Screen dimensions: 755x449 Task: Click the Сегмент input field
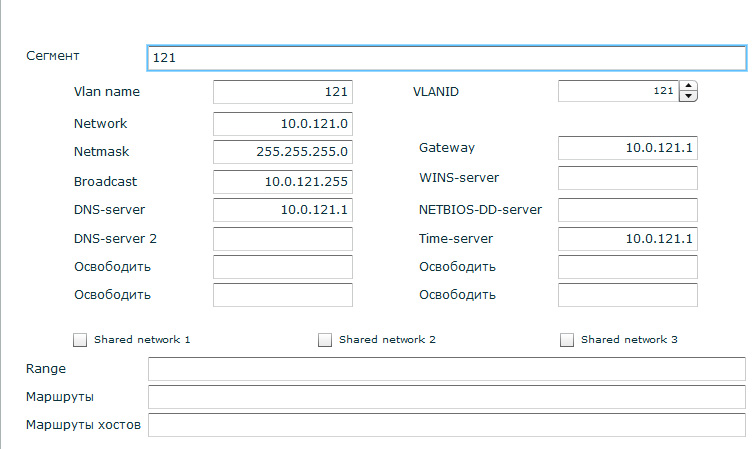[x=446, y=58]
